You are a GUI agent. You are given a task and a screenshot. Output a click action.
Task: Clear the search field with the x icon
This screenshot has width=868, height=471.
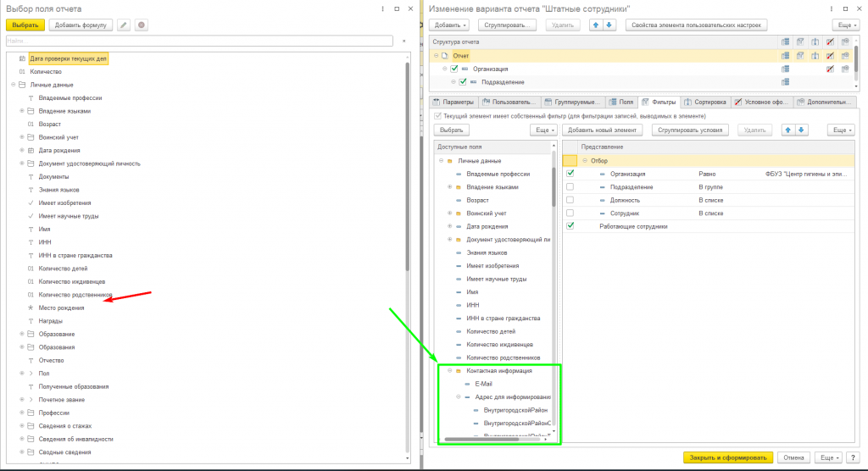403,41
